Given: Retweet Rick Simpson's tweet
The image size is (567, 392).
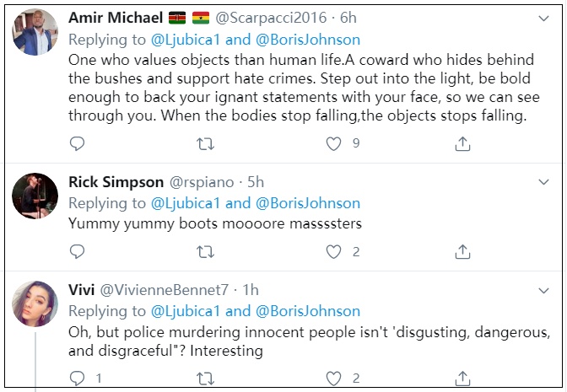Looking at the screenshot, I should 205,251.
